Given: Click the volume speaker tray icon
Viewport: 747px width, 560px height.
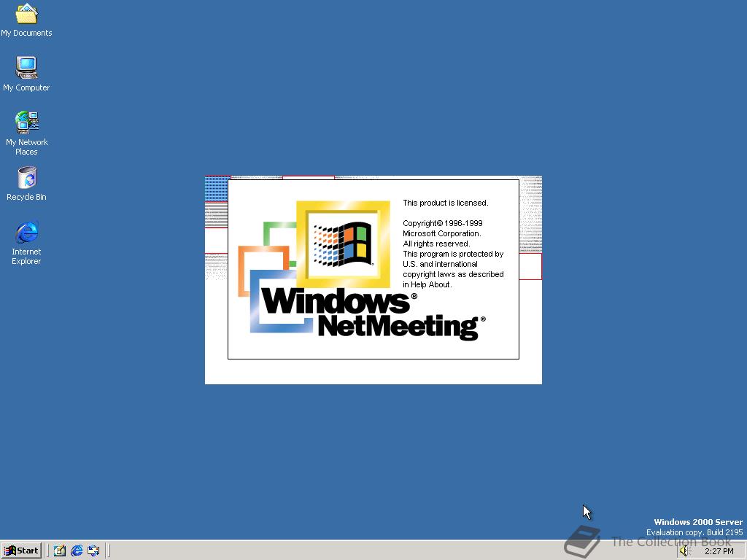Looking at the screenshot, I should pyautogui.click(x=685, y=551).
